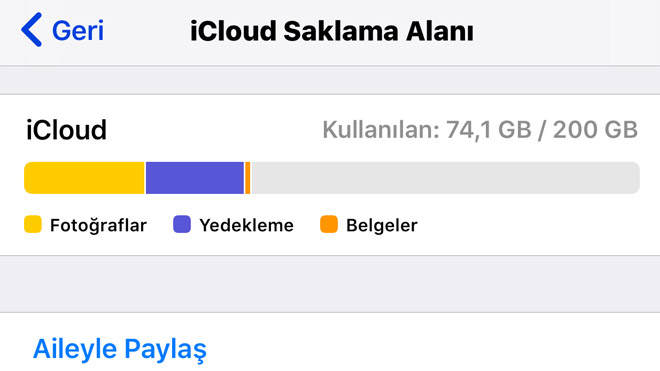Go back via the Geri label

(78, 30)
